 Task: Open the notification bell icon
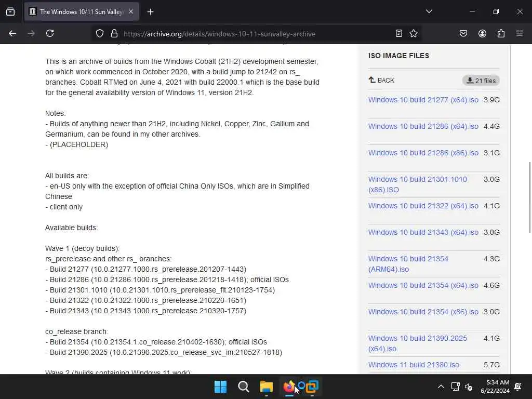point(518,387)
